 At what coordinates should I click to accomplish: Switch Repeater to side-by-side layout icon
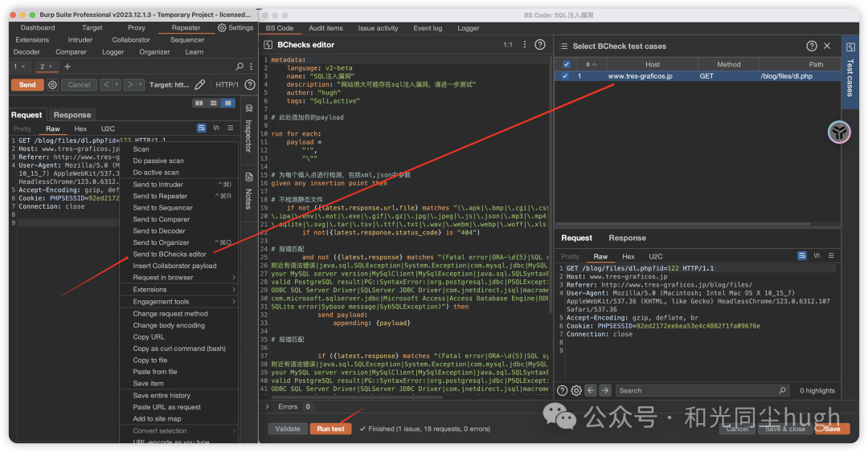click(x=199, y=103)
